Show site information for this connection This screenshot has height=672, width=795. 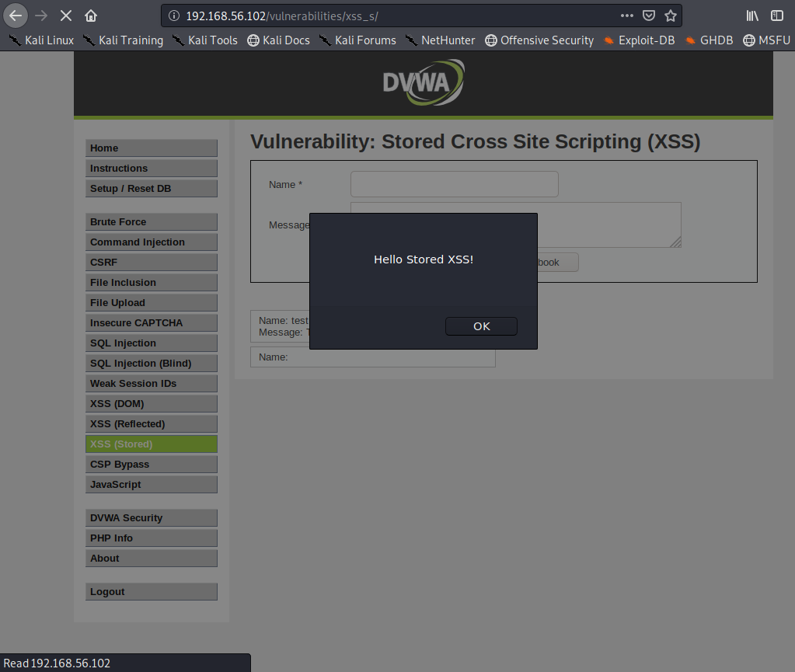point(174,16)
